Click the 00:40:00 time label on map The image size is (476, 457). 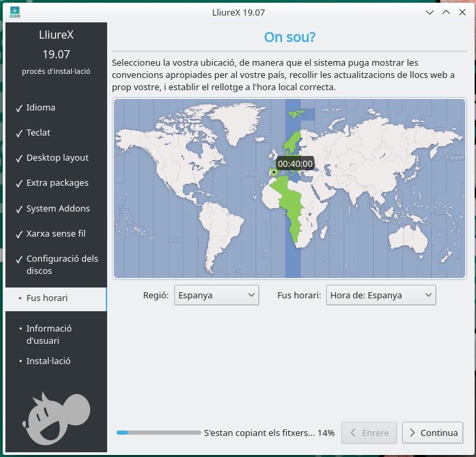[295, 163]
